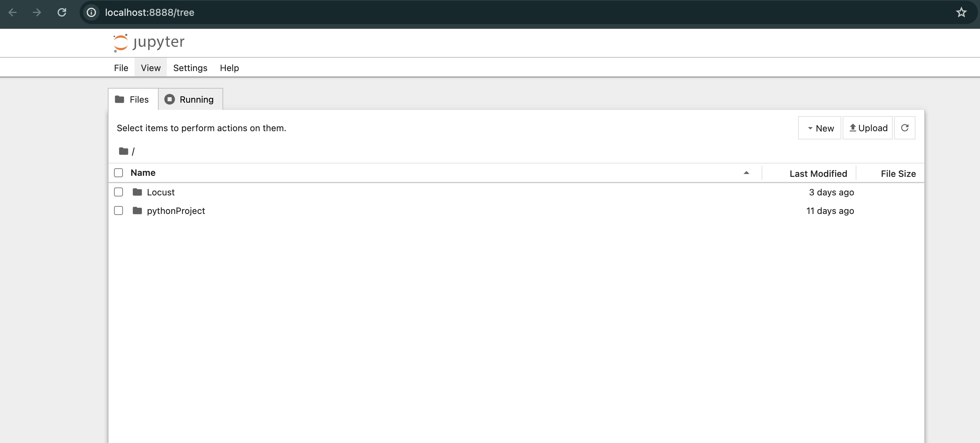
Task: Reload the page using browser refresh icon
Action: point(61,12)
